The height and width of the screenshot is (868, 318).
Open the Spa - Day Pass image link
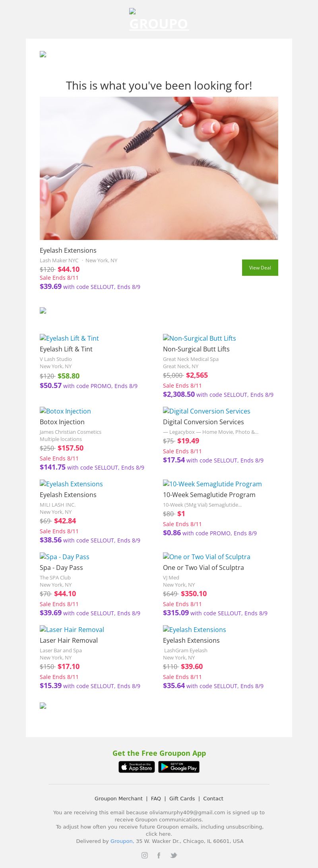(x=64, y=557)
